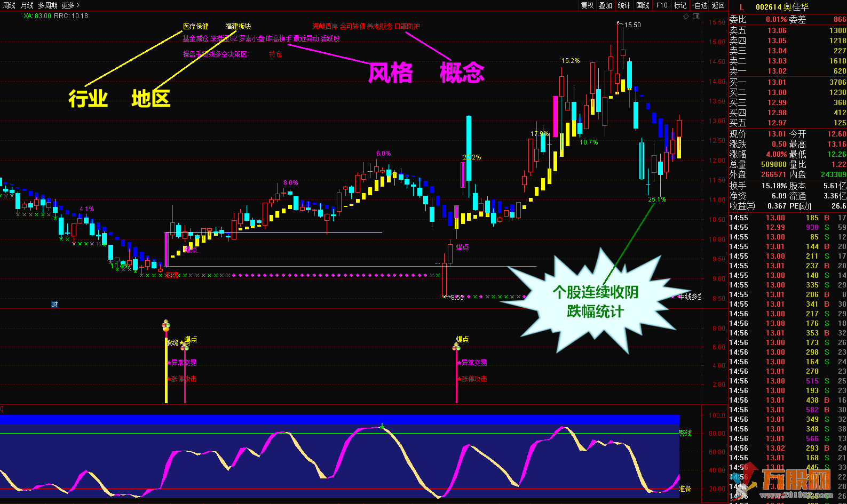This screenshot has height=504, width=847.
Task: Click the 养老概念 concept tag
Action: (x=379, y=26)
